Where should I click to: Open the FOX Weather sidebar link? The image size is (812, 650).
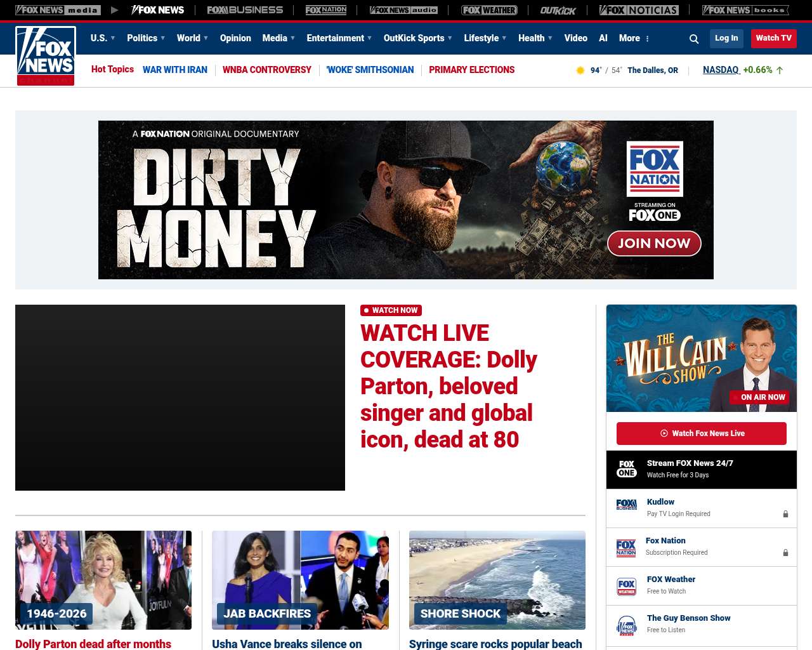(671, 580)
